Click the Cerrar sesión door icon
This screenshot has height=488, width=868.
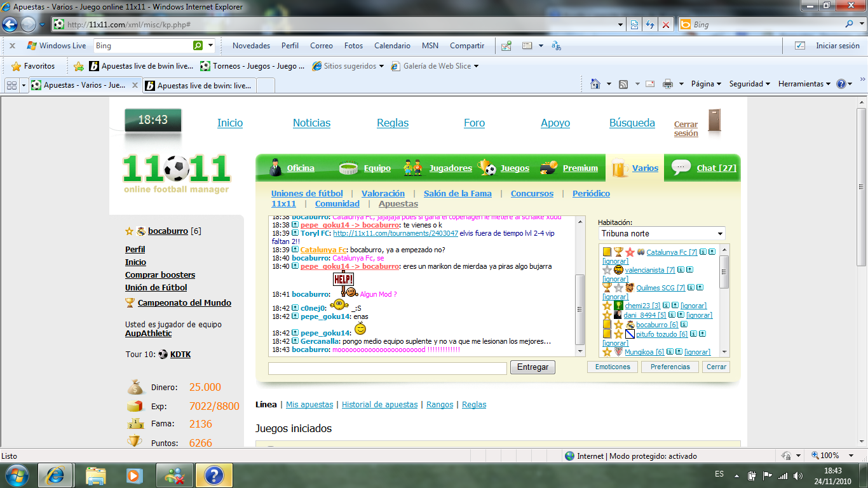tap(714, 121)
